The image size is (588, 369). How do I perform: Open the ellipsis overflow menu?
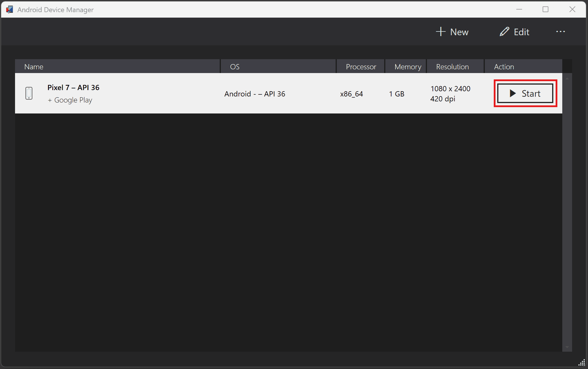pyautogui.click(x=560, y=32)
